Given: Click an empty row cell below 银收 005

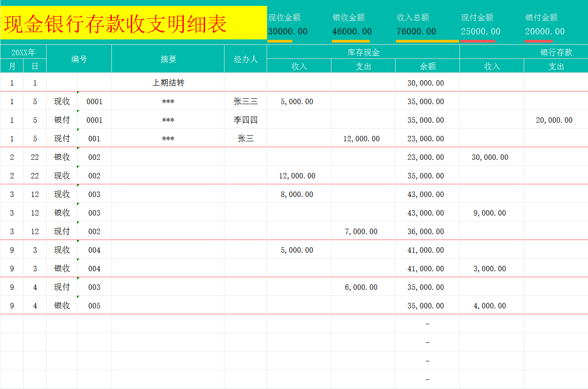Looking at the screenshot, I should click(168, 324).
